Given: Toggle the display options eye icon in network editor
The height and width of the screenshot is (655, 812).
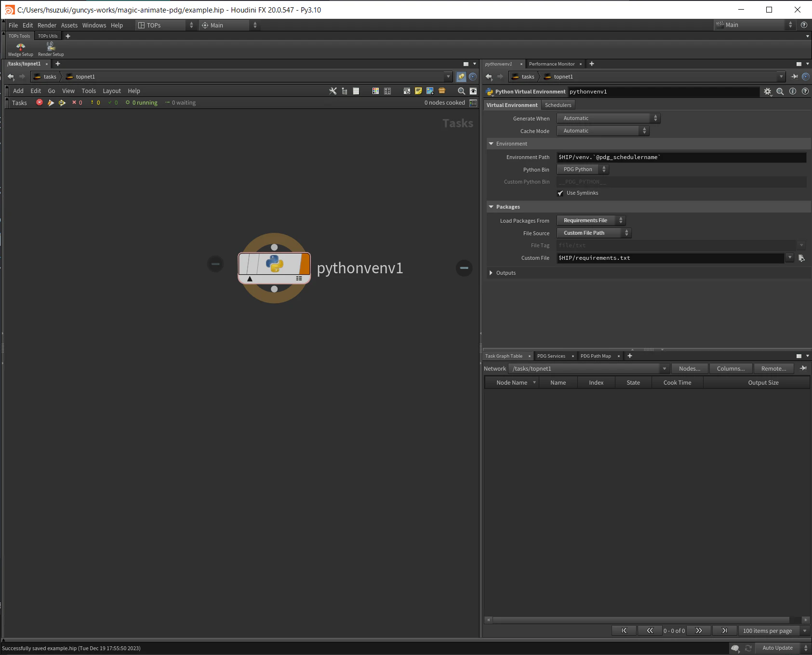Looking at the screenshot, I should click(473, 91).
